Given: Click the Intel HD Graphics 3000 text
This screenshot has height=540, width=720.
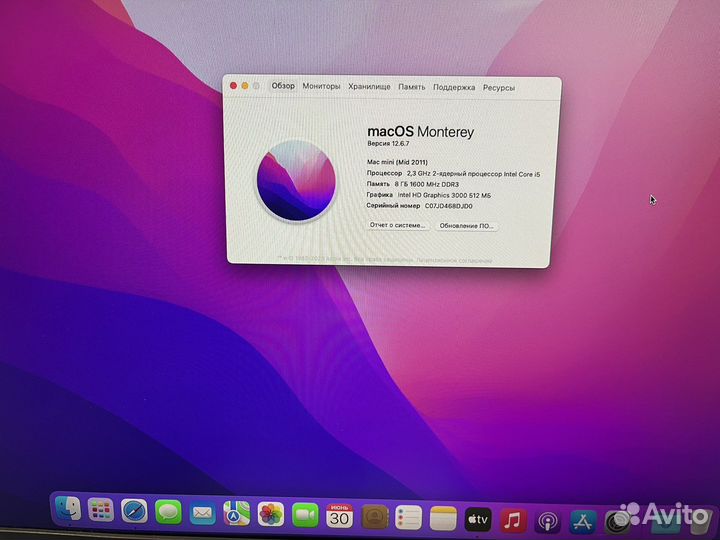Looking at the screenshot, I should point(444,195).
